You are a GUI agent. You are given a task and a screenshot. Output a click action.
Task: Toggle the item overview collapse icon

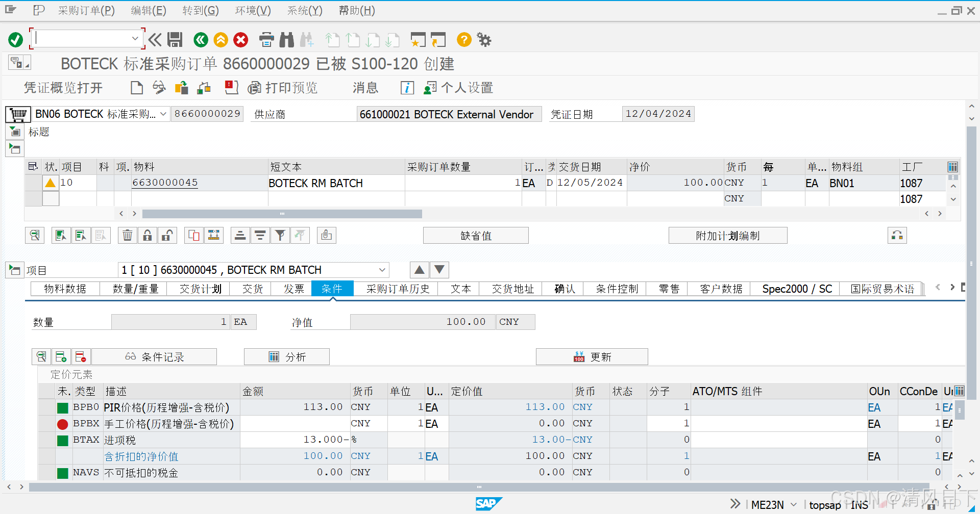[x=15, y=149]
